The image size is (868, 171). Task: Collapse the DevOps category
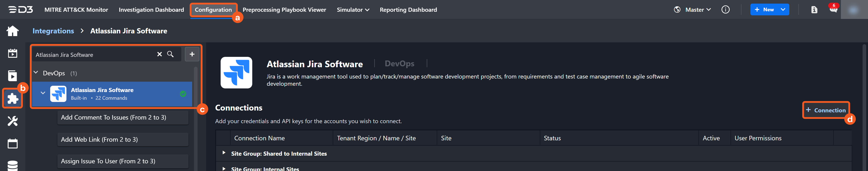(36, 73)
